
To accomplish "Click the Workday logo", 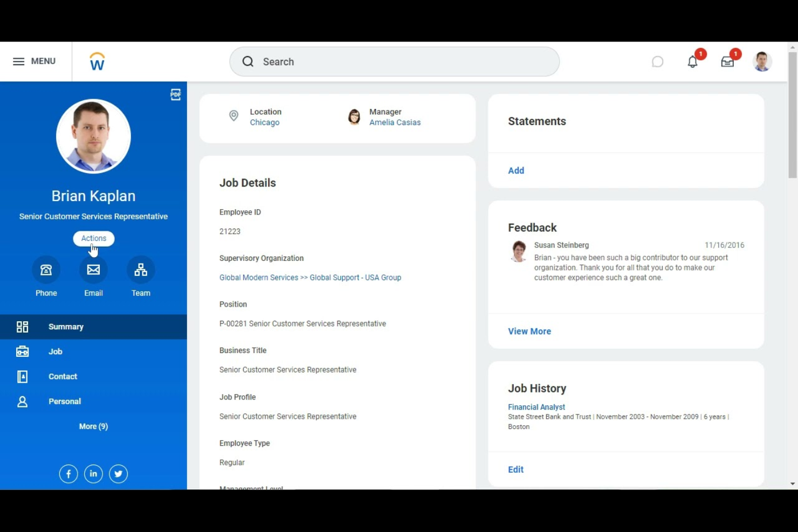I will 97,61.
